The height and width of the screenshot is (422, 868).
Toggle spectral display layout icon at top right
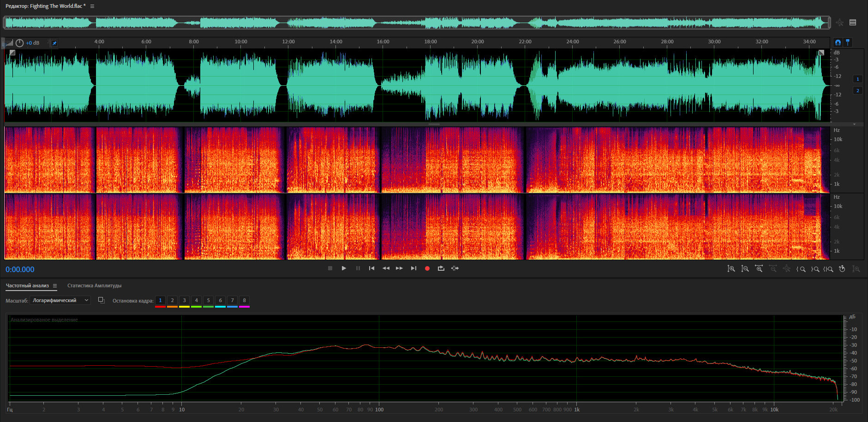pos(853,22)
